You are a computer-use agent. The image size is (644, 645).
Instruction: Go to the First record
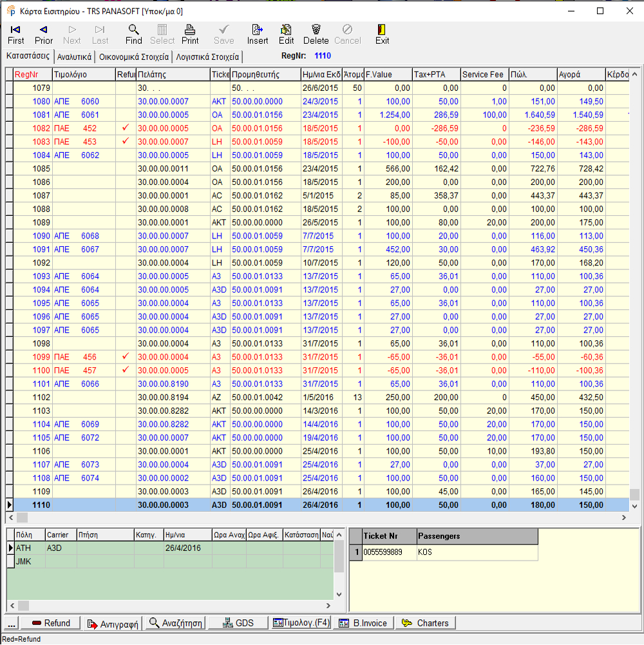(x=16, y=34)
